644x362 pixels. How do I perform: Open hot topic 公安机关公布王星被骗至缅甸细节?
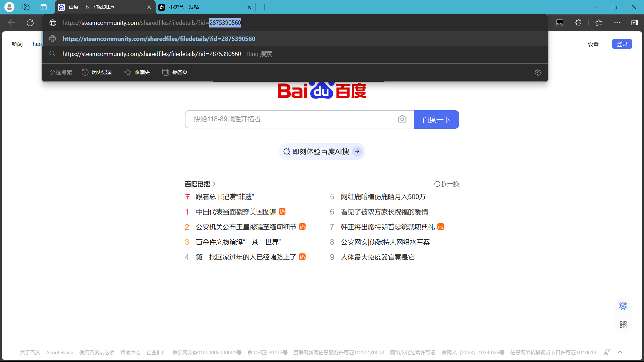click(x=246, y=227)
